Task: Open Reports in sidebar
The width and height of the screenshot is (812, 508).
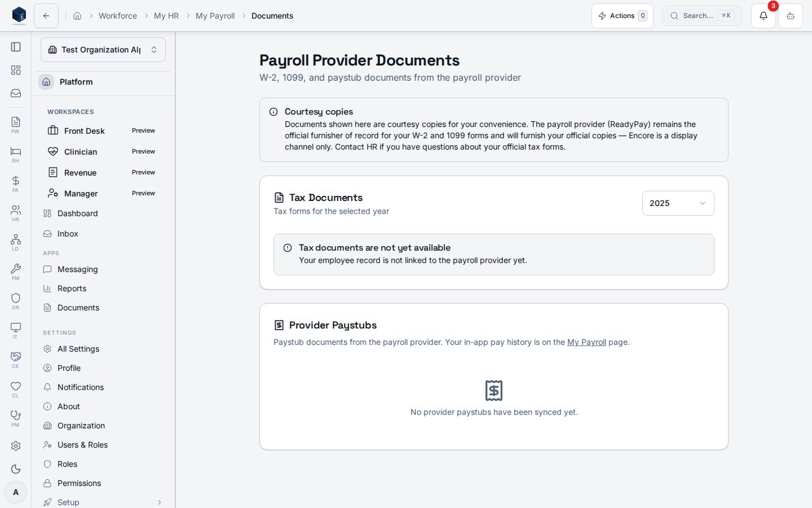Action: [103, 288]
